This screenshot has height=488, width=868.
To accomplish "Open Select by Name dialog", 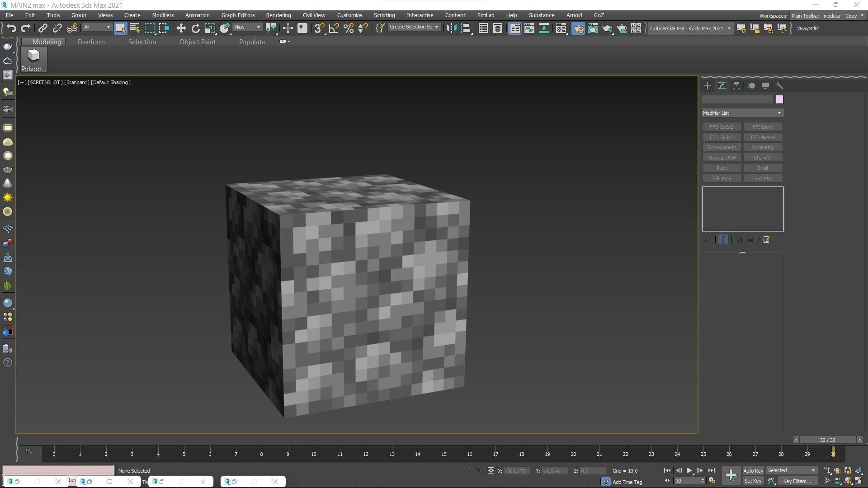I will pos(135,28).
